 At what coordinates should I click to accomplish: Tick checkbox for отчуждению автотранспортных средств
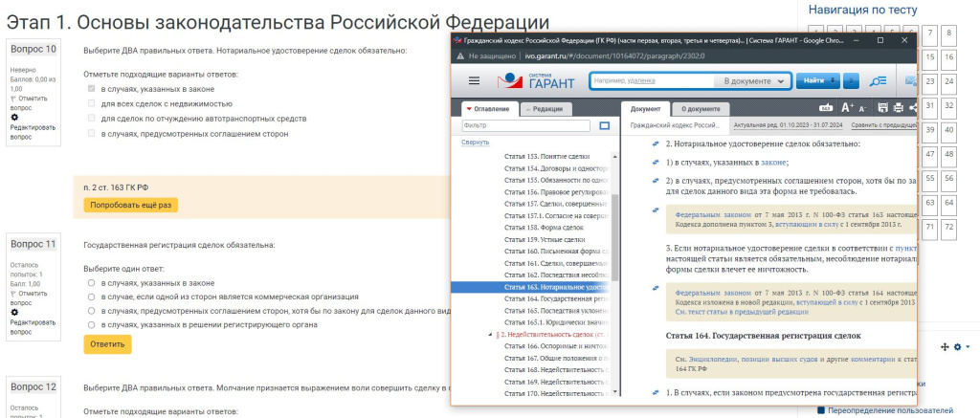[x=92, y=118]
